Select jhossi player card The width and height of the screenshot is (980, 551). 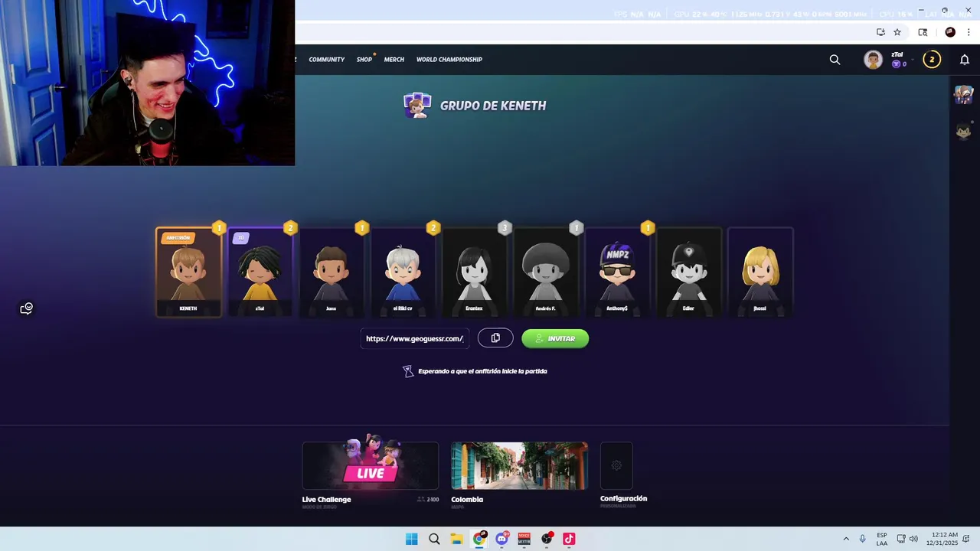759,272
